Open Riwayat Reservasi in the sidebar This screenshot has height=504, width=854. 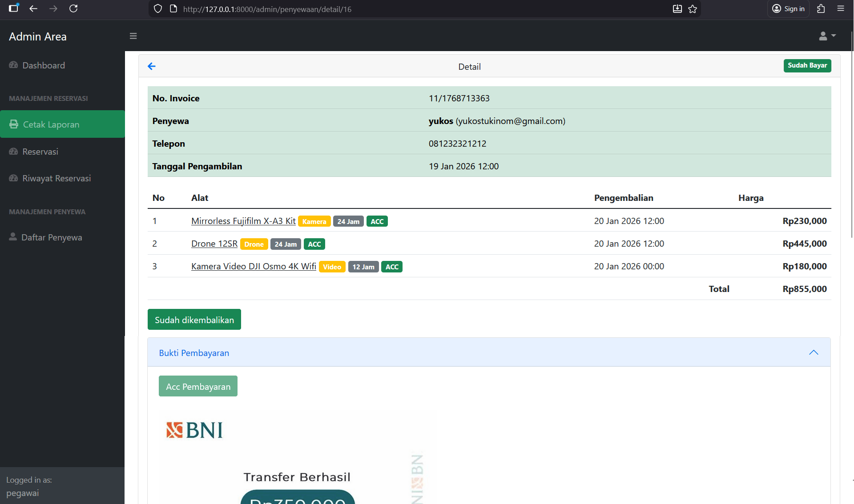(62, 178)
